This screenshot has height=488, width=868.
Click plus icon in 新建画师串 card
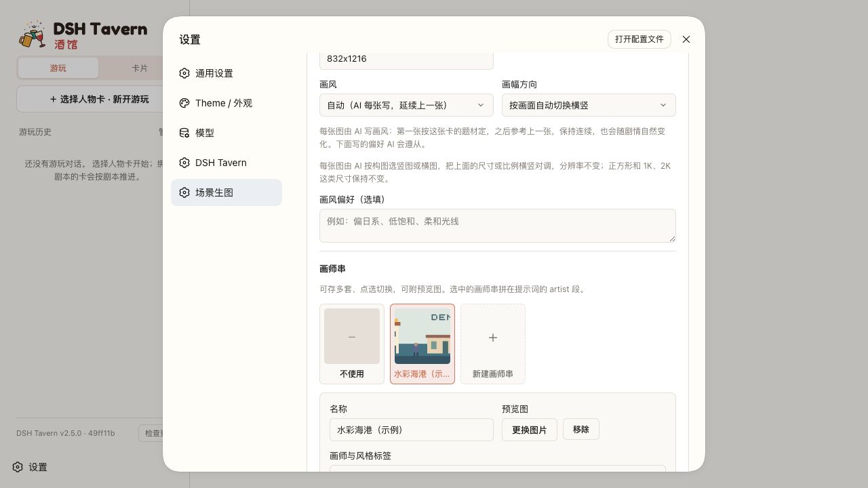(x=493, y=337)
